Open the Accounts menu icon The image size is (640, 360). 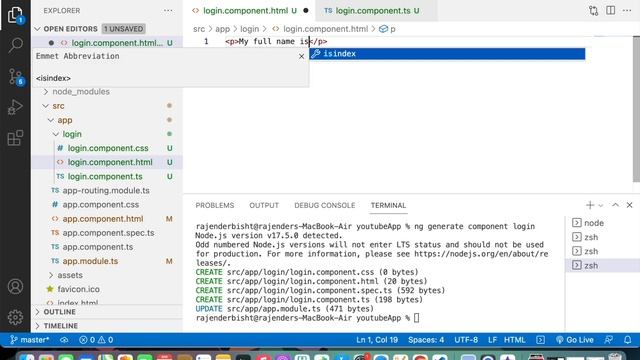tap(15, 287)
